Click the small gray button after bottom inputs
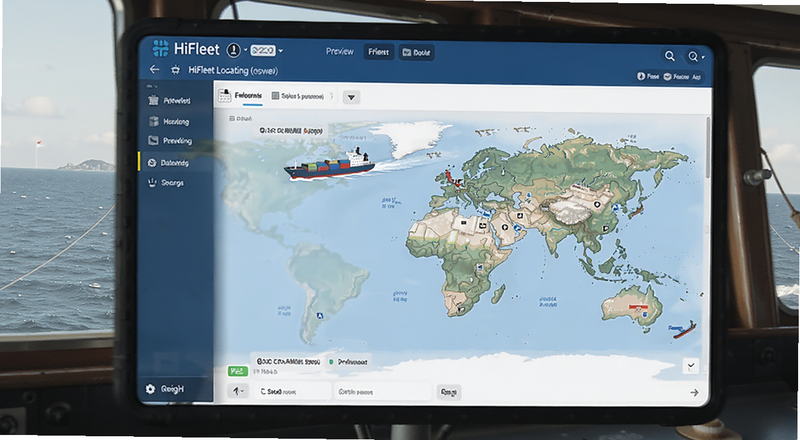The width and height of the screenshot is (800, 440). 449,392
